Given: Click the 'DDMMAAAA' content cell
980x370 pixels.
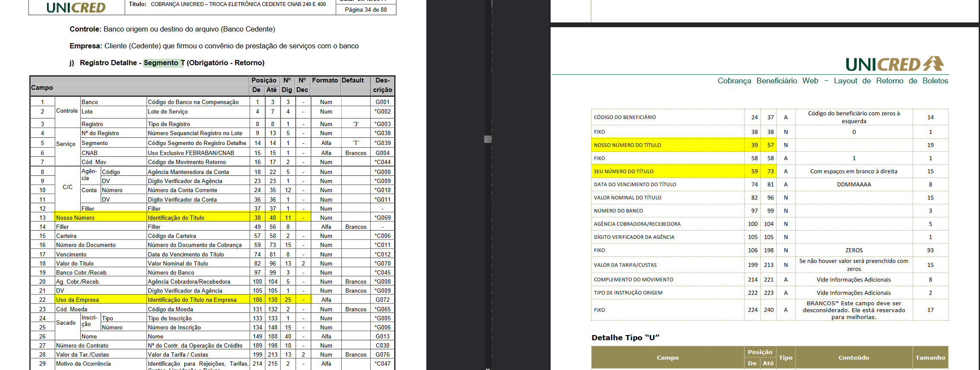Looking at the screenshot, I should click(854, 184).
